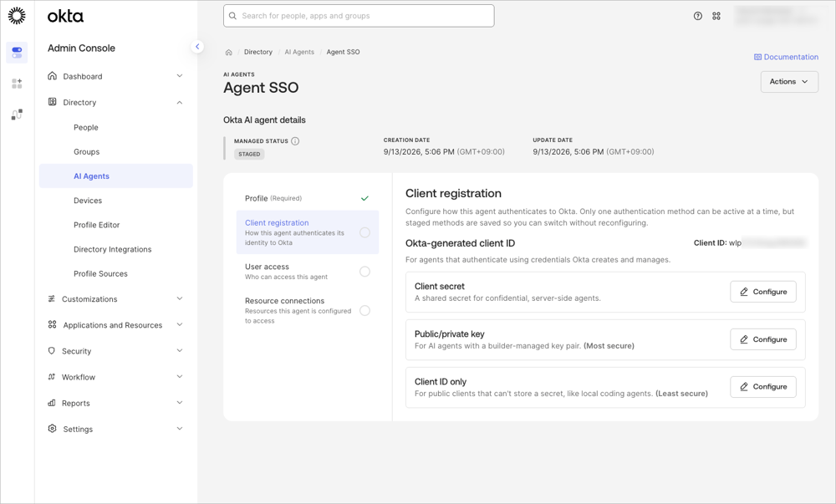Viewport: 836px width, 504px height.
Task: Expand the Reports chevron
Action: coord(180,403)
